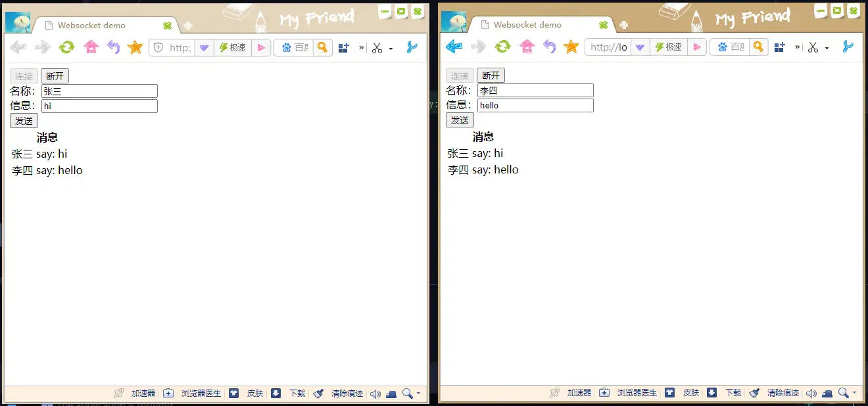Click 清除痕迹 in the right browser status bar
This screenshot has width=868, height=406.
(783, 393)
